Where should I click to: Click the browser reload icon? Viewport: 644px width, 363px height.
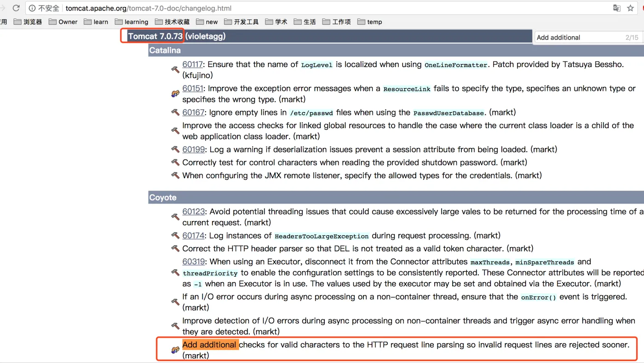pos(16,8)
